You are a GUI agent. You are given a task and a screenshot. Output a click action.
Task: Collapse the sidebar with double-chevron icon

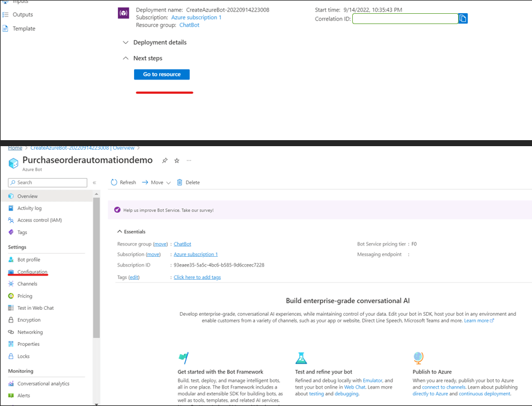click(94, 183)
